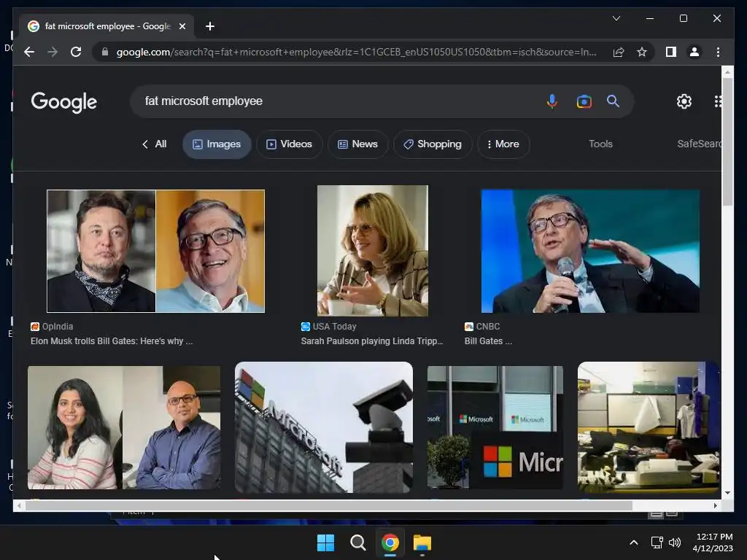Open Windows taskbar search
Image resolution: width=747 pixels, height=560 pixels.
click(357, 542)
